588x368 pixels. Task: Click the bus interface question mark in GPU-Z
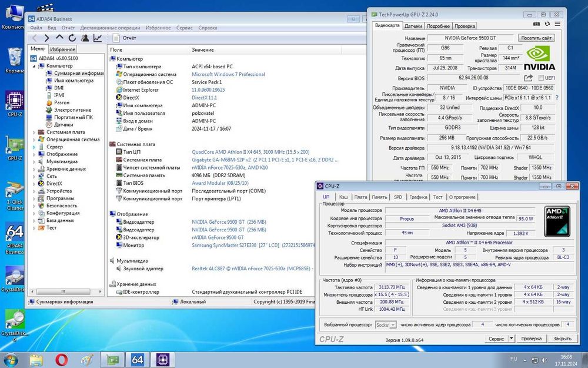[x=557, y=98]
